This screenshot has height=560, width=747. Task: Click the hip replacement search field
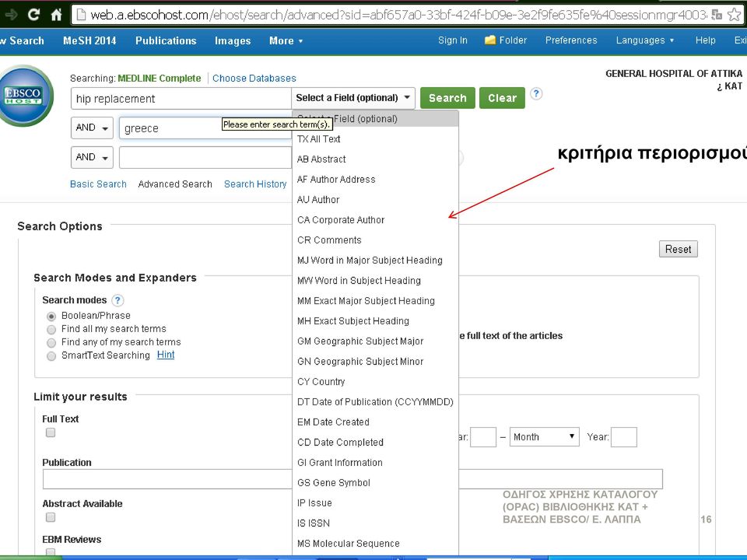tap(181, 99)
